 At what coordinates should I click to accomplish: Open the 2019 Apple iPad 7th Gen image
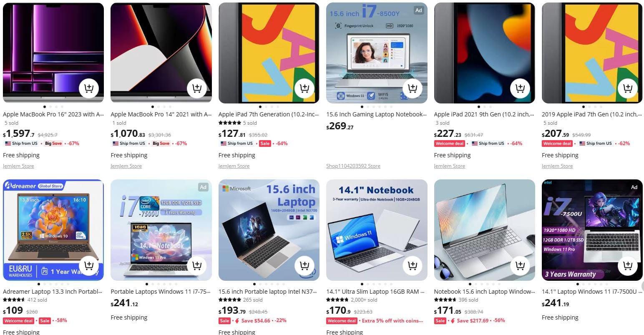(x=592, y=53)
